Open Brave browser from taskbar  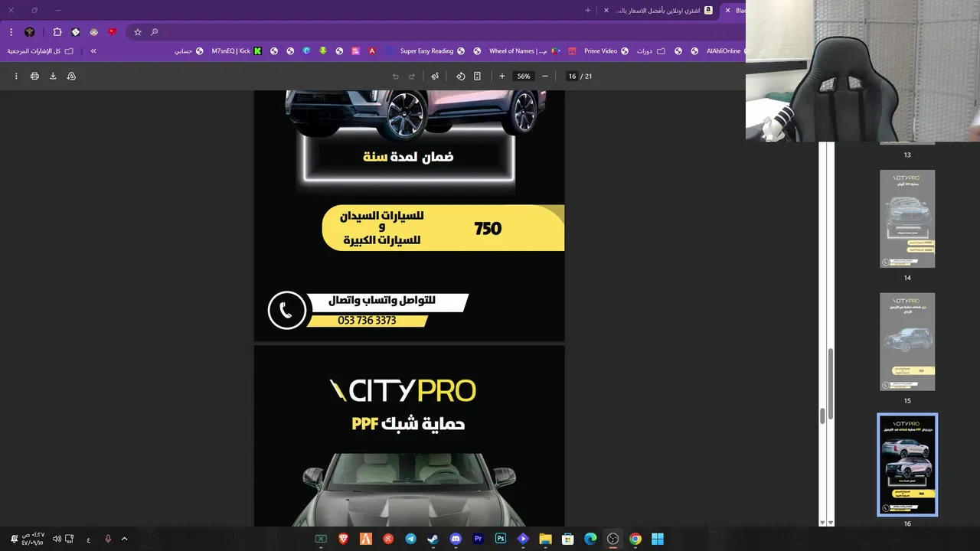344,539
